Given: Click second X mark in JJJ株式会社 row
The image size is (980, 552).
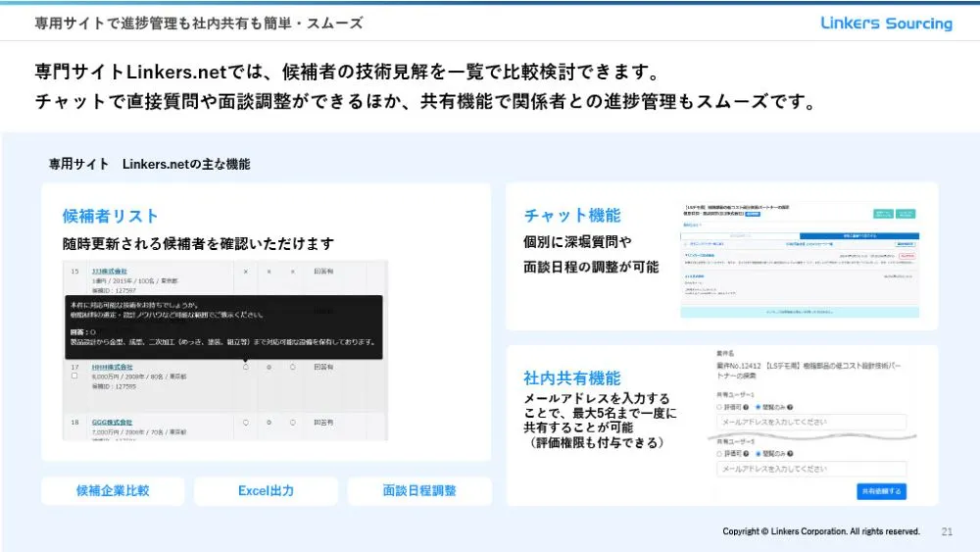Looking at the screenshot, I should click(x=269, y=272).
